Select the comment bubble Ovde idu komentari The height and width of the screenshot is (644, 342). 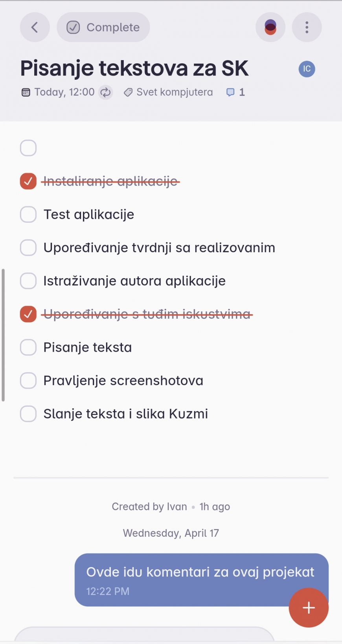point(201,580)
